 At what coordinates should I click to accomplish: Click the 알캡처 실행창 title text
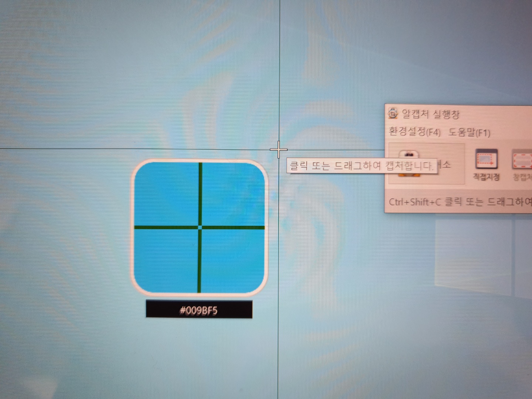431,114
